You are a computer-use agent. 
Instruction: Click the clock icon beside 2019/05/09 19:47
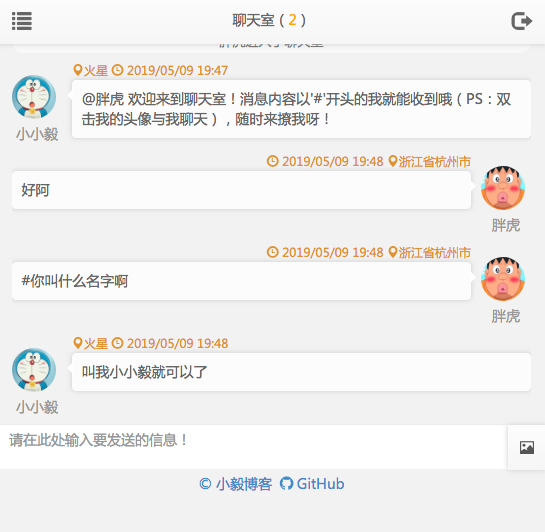point(117,70)
